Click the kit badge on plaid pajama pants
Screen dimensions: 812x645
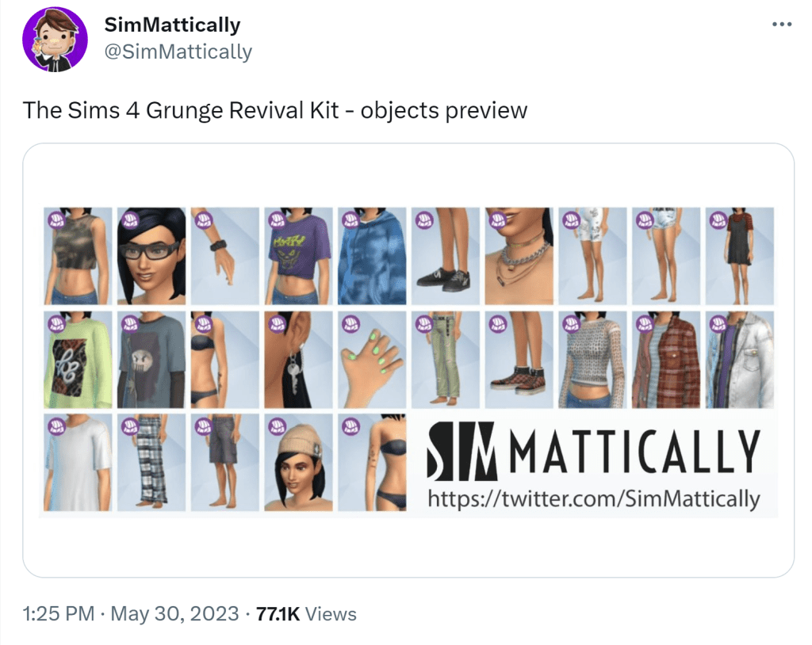pyautogui.click(x=130, y=426)
